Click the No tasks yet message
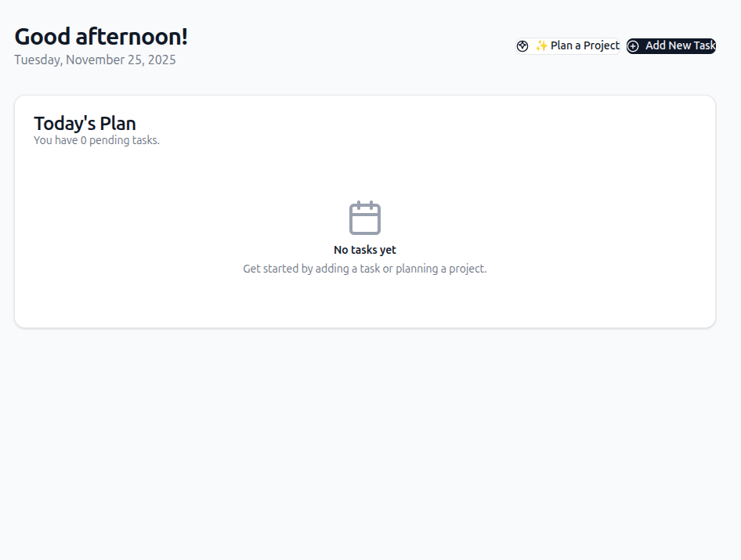This screenshot has width=741, height=560. pos(365,250)
